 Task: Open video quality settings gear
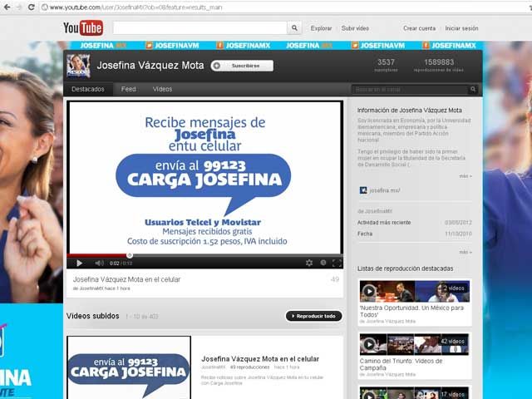click(x=308, y=263)
